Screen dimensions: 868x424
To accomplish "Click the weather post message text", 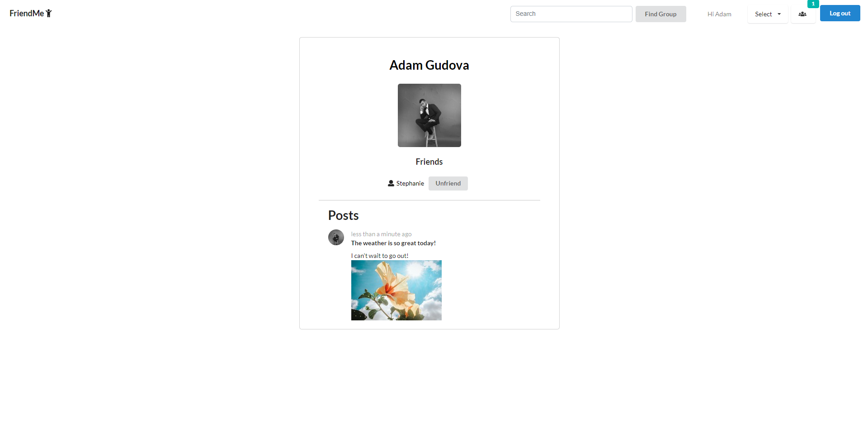I will 393,243.
